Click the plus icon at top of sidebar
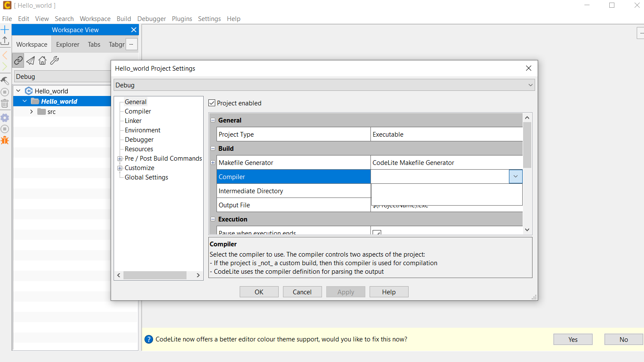Image resolution: width=644 pixels, height=362 pixels. pyautogui.click(x=5, y=30)
